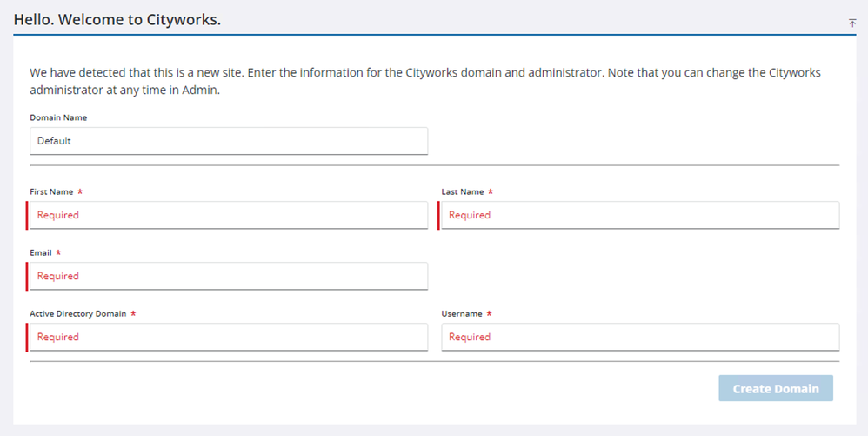
Task: Click the red asterisk beside Last Name
Action: click(x=491, y=191)
